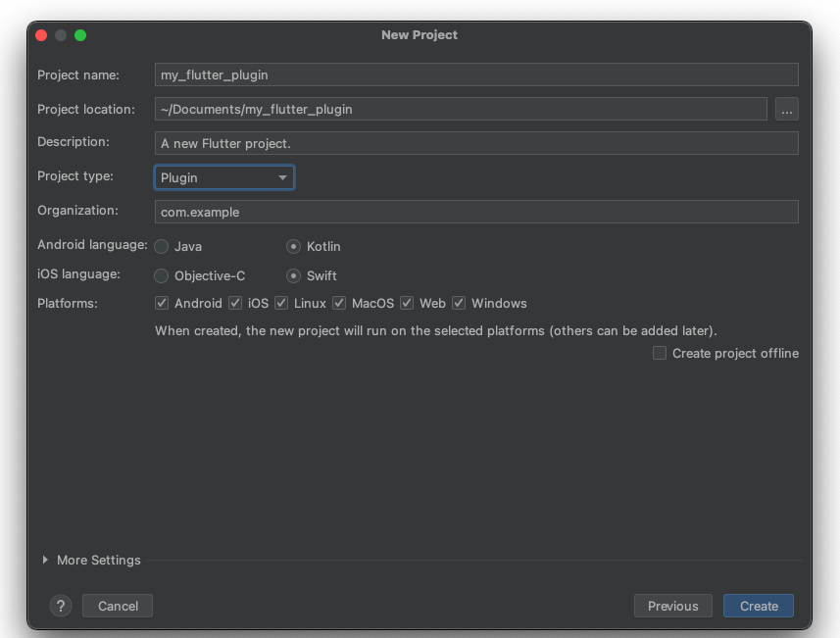Toggle the Web platform checkbox
840x638 pixels.
pos(407,304)
